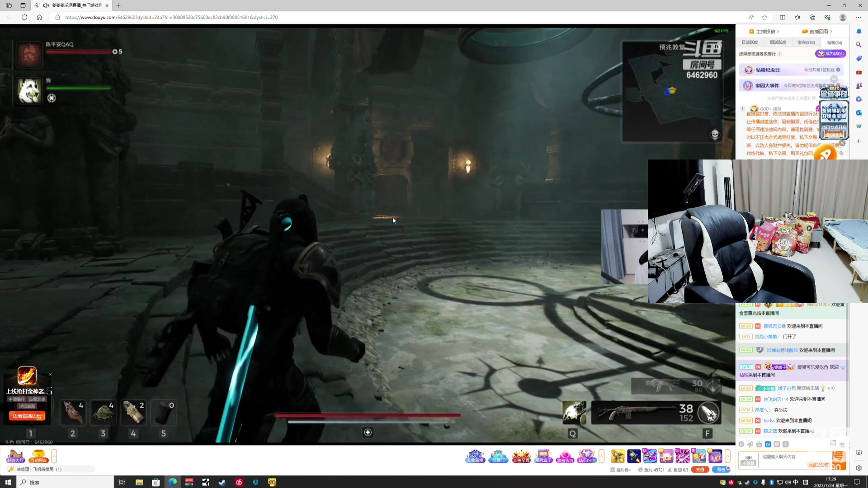Select the purple airplane gift
868x488 pixels.
pos(650,456)
